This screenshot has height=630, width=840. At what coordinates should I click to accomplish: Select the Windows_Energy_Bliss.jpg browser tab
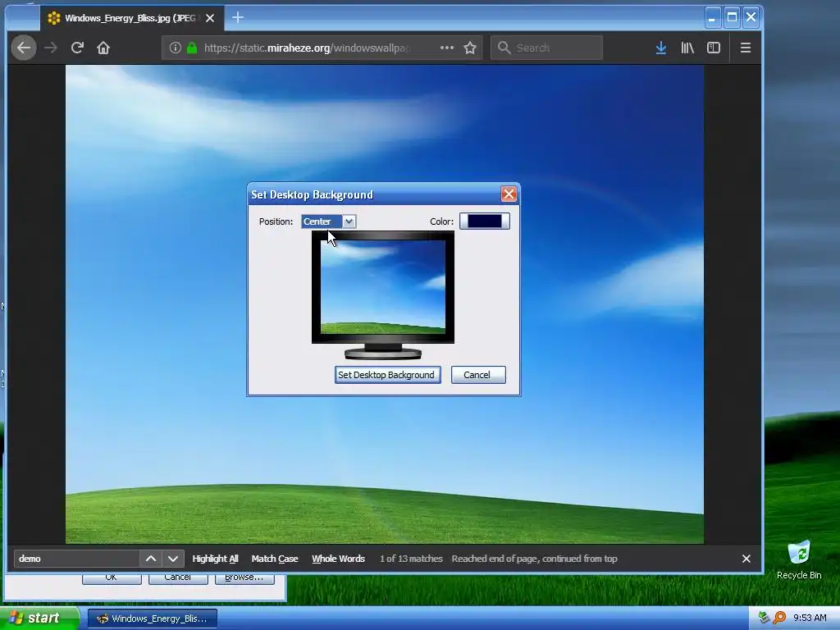click(x=132, y=18)
